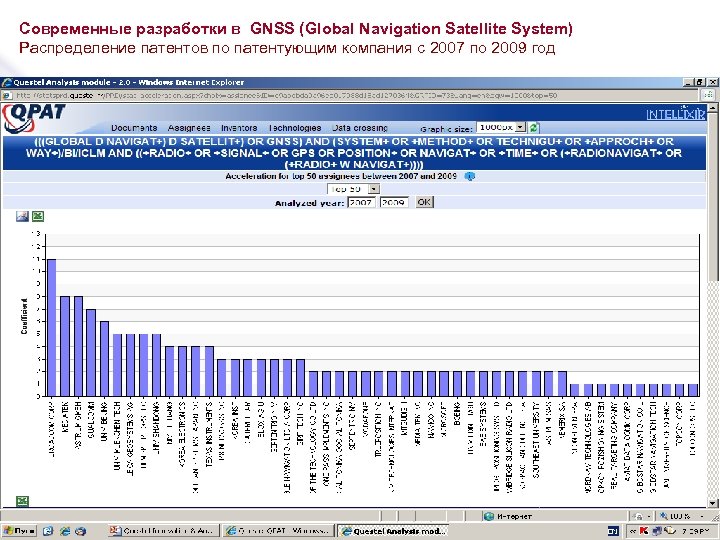Click the MICROSOFT axis label

[x=444, y=418]
